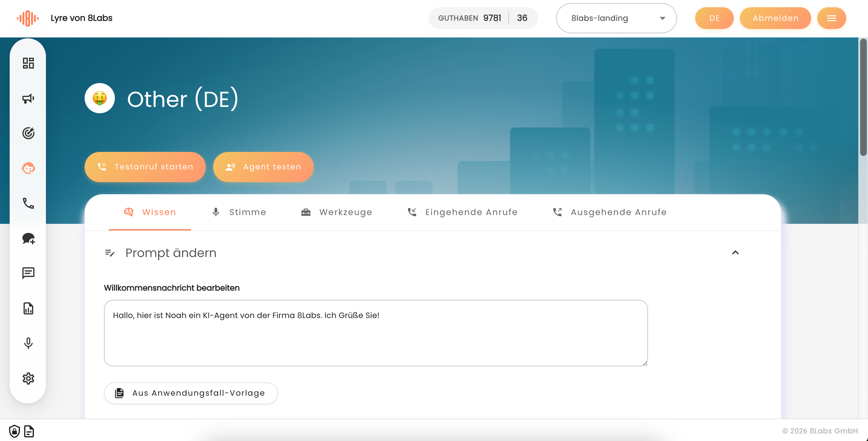Switch to the Wissen tab

point(150,212)
